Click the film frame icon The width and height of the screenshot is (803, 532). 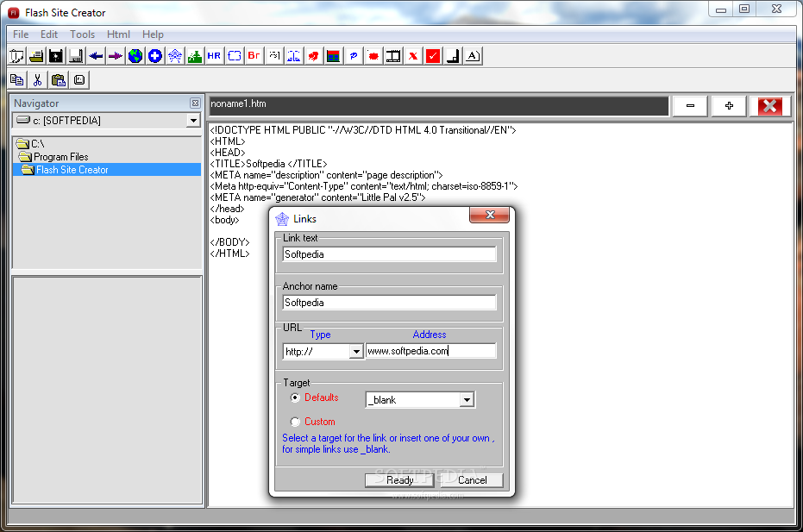(392, 56)
